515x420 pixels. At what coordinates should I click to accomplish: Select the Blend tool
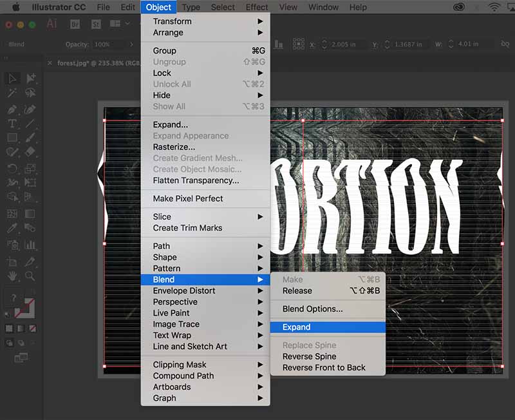click(30, 228)
